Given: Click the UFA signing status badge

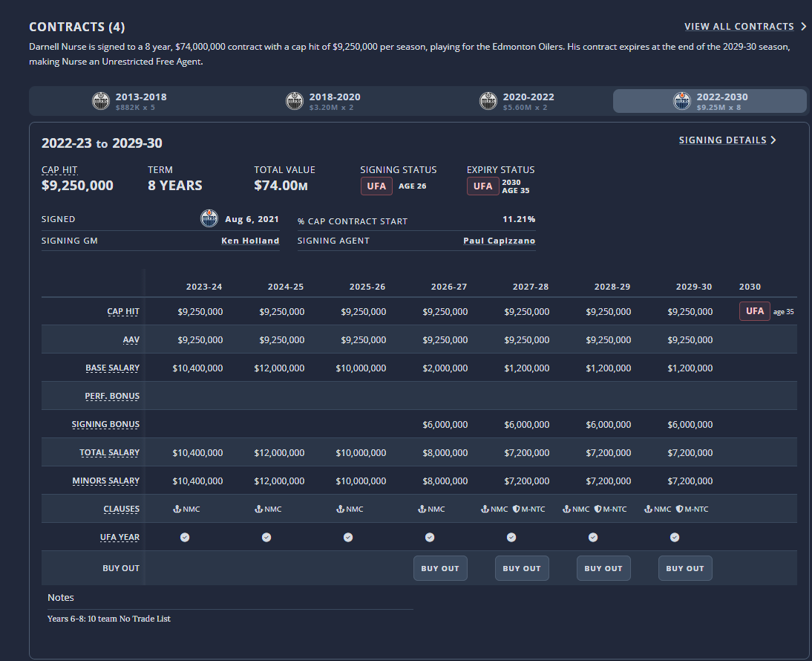Looking at the screenshot, I should (x=376, y=186).
